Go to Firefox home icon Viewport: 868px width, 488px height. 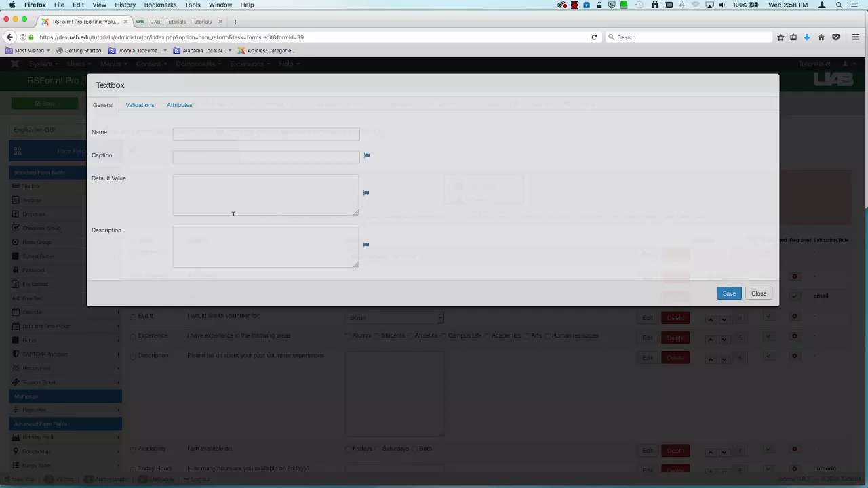click(x=821, y=37)
